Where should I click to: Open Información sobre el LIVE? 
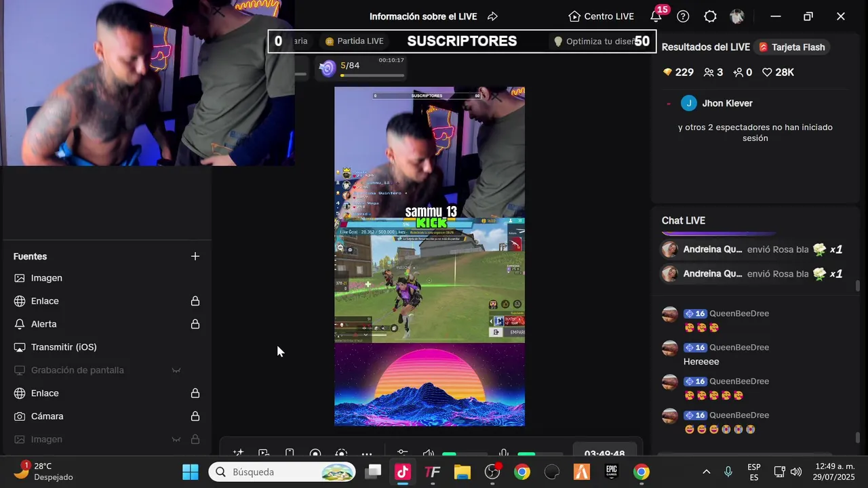[x=423, y=16]
